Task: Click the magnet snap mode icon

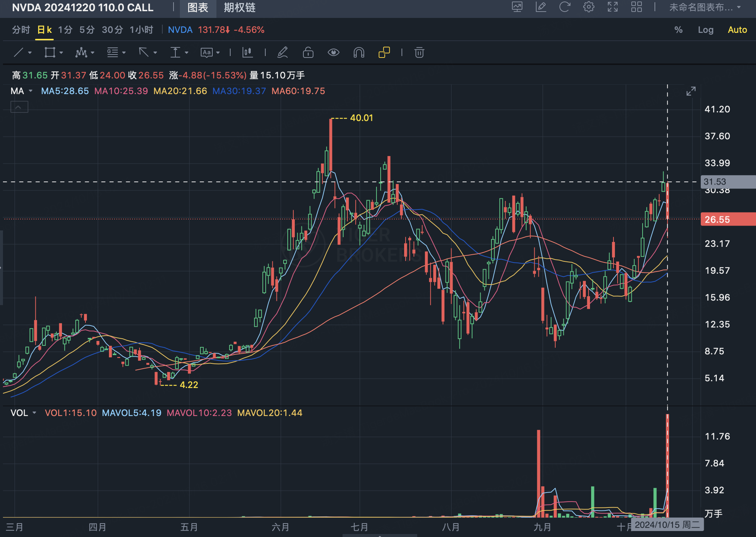Action: click(359, 52)
